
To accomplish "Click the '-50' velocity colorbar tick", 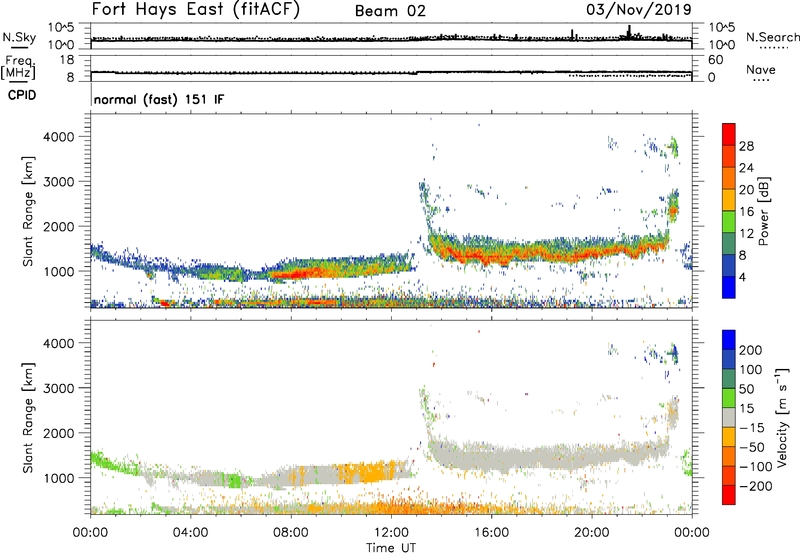I will (x=752, y=447).
